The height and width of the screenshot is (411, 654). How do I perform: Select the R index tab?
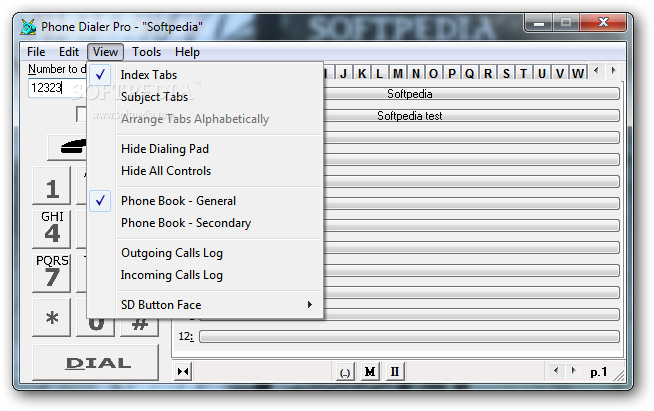pyautogui.click(x=488, y=74)
